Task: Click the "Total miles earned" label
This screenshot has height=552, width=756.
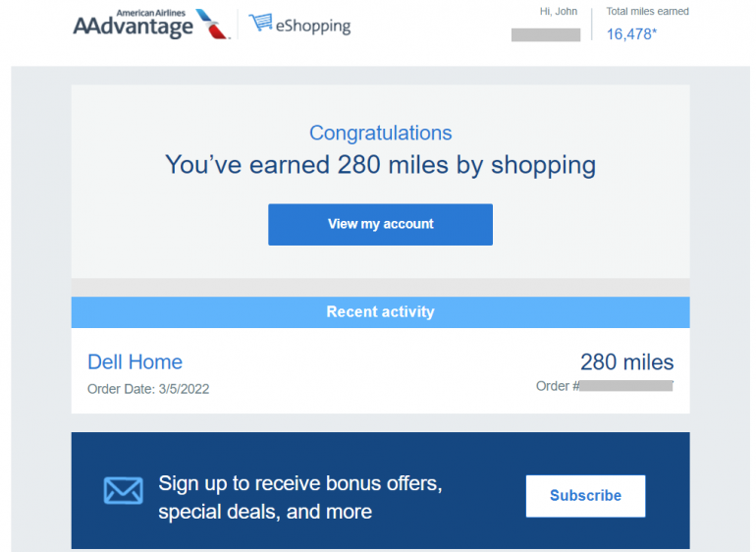Action: [x=647, y=12]
